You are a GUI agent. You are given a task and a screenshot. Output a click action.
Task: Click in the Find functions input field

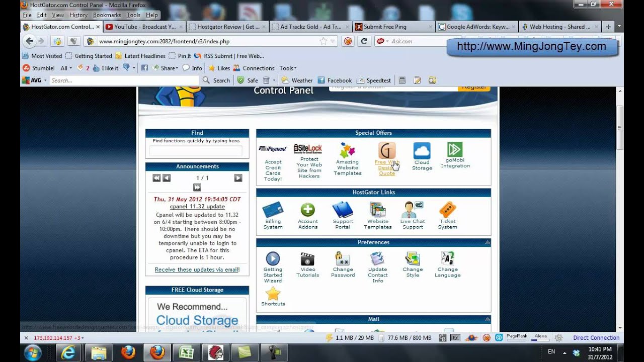pos(196,150)
